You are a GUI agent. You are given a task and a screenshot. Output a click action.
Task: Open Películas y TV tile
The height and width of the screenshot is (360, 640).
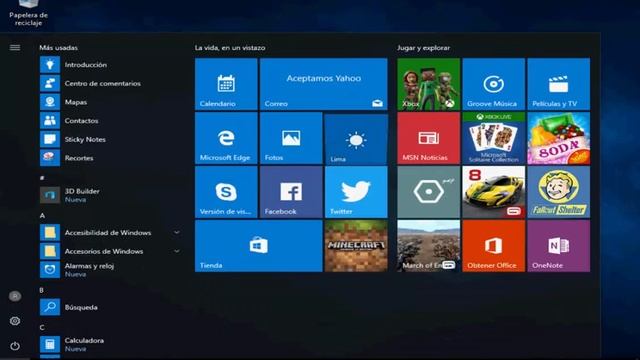click(x=558, y=84)
